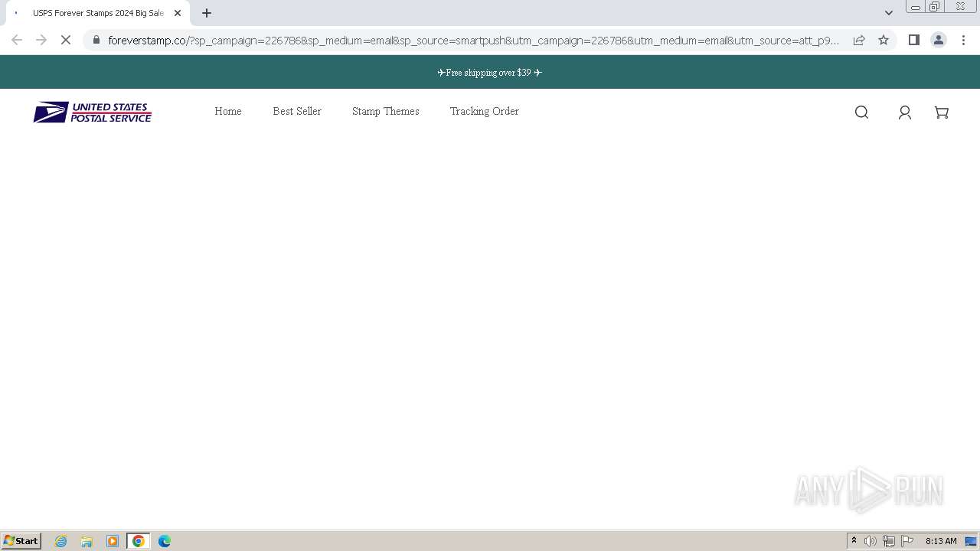980x551 pixels.
Task: View site security lock information
Action: pyautogui.click(x=96, y=40)
